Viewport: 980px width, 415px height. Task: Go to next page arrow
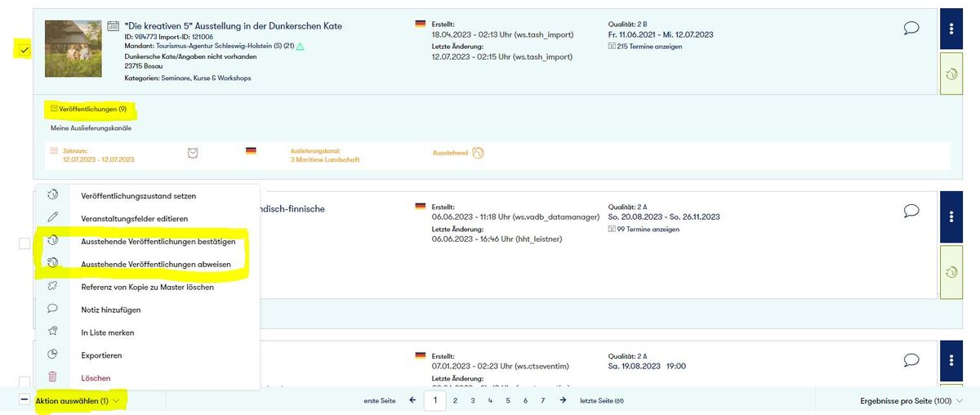(563, 400)
